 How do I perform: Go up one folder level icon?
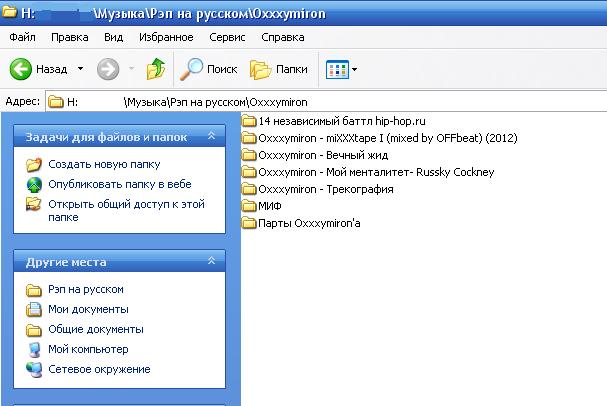(156, 69)
